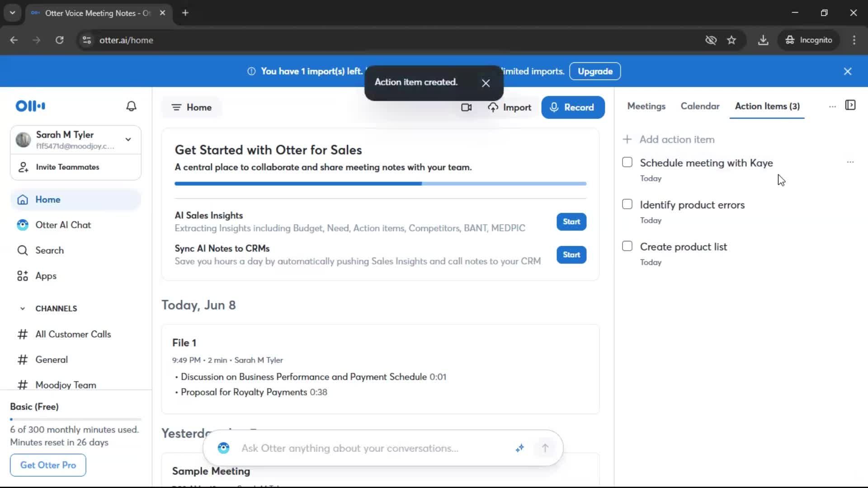Open the Home view selector menu
The height and width of the screenshot is (488, 868).
[x=192, y=108]
